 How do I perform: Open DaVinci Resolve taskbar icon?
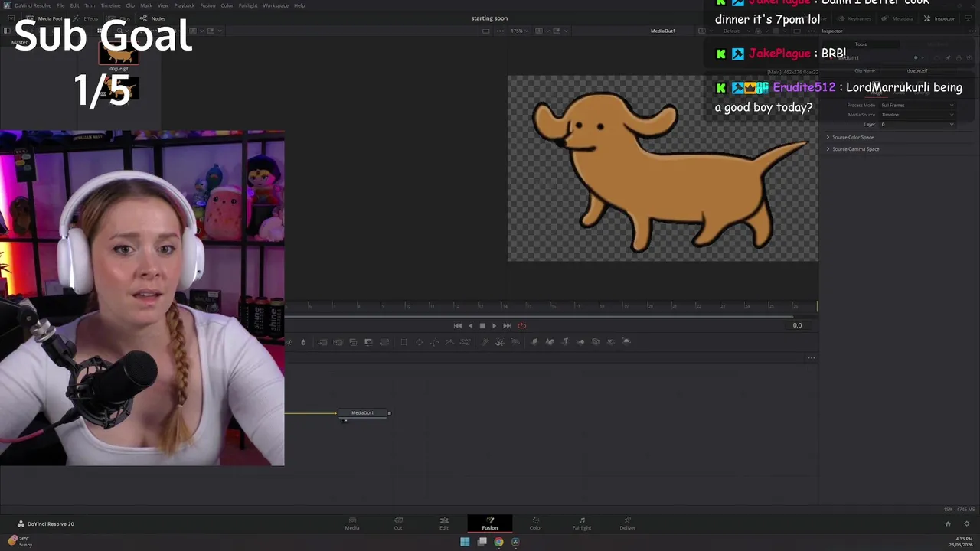[x=515, y=542]
